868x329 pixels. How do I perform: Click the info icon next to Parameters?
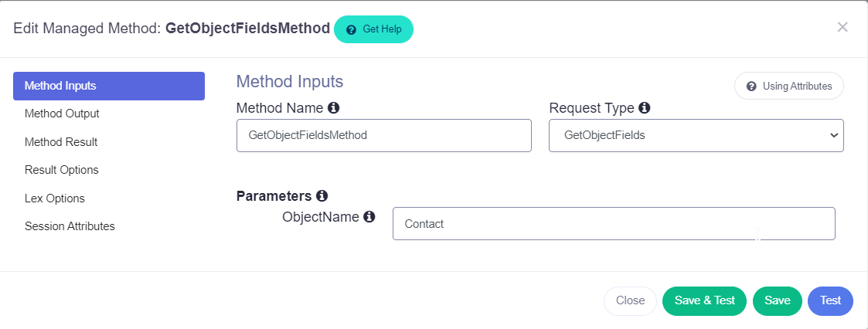pos(322,196)
